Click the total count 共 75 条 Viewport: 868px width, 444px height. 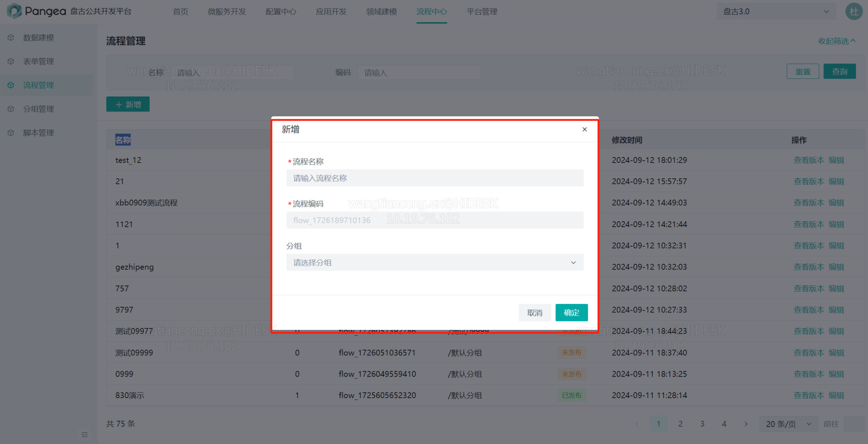121,424
